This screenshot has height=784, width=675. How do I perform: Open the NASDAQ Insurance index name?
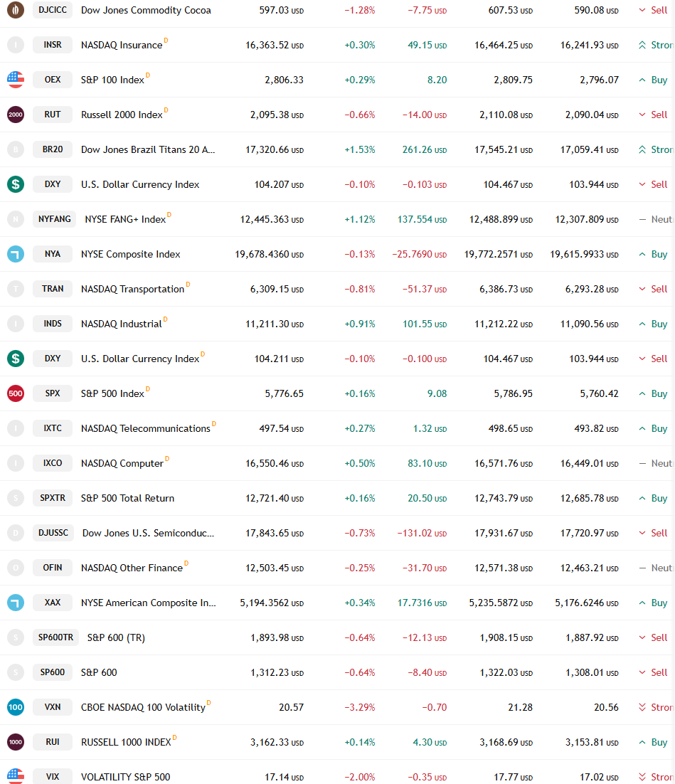[x=122, y=45]
